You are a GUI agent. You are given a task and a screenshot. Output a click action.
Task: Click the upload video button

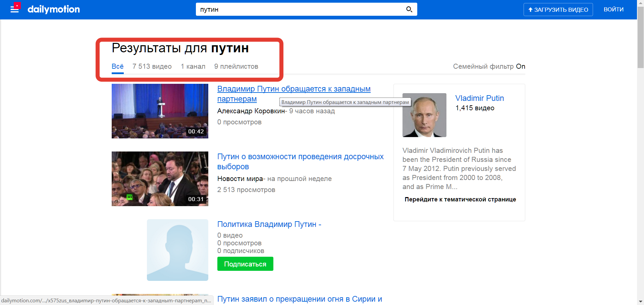(x=558, y=10)
